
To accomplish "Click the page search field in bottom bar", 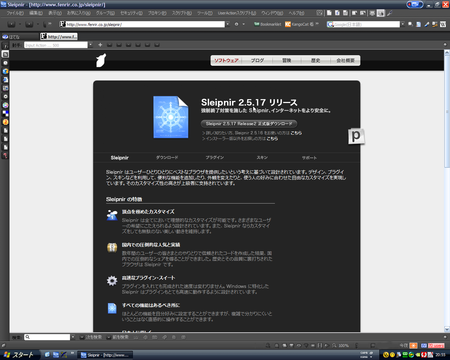I will click(47, 337).
